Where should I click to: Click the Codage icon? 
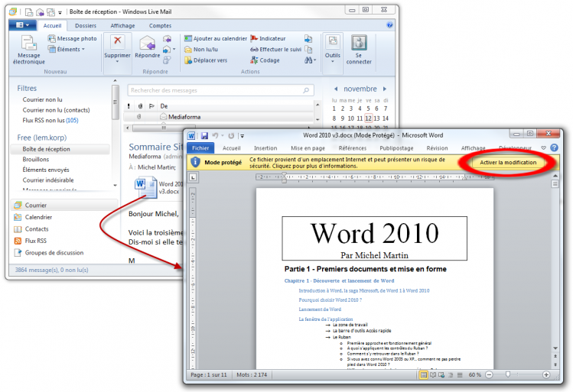tap(254, 60)
